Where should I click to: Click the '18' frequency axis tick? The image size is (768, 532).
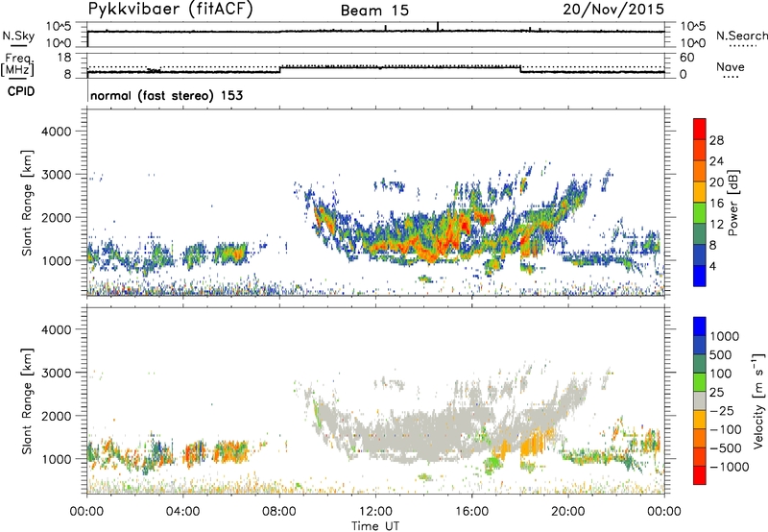pos(64,58)
